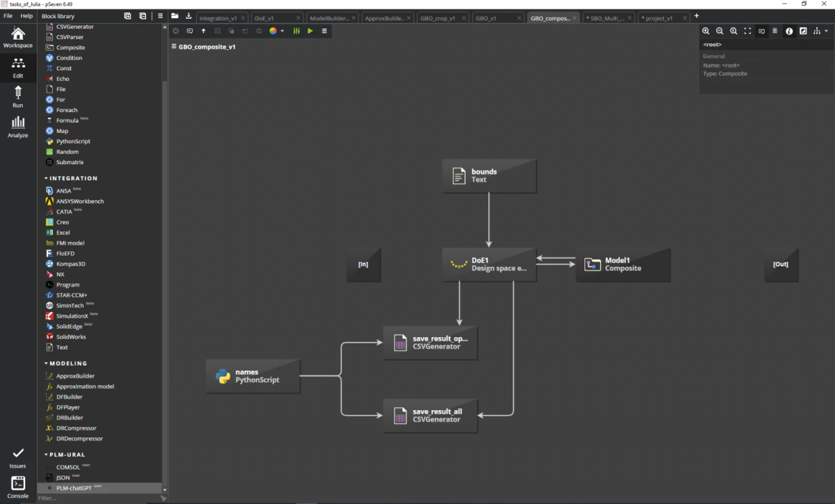The width and height of the screenshot is (835, 504).
Task: Switch to the Edit mode icon
Action: click(18, 67)
